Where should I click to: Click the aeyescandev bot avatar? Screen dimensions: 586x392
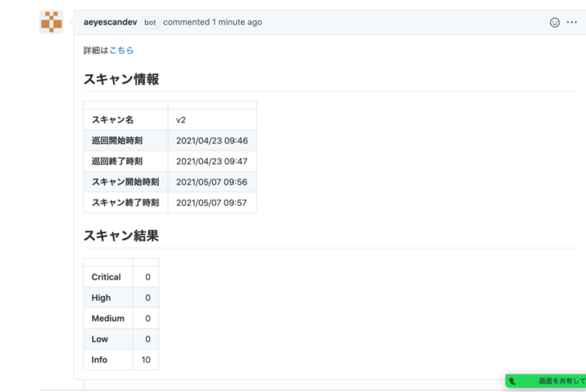tap(51, 22)
